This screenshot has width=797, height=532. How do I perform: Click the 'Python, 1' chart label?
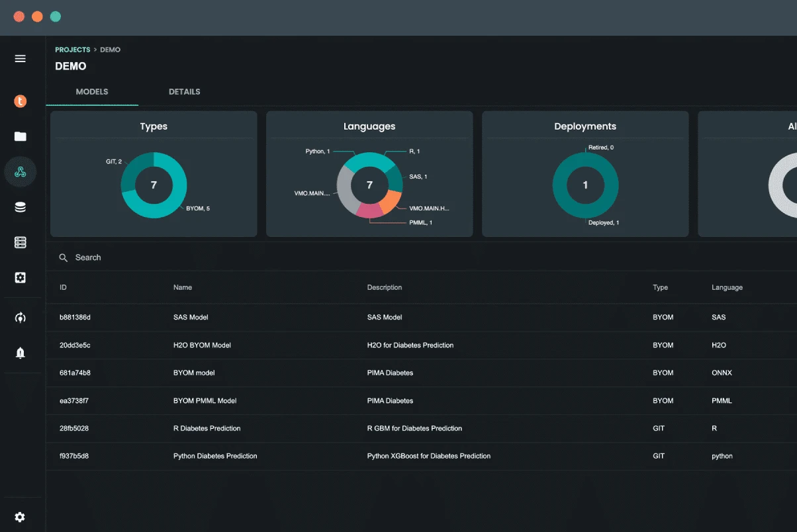pyautogui.click(x=318, y=152)
